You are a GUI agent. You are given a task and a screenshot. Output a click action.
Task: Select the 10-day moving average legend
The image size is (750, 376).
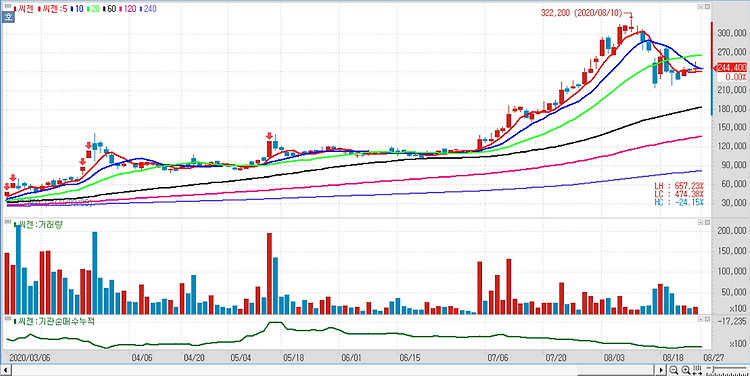[x=78, y=9]
